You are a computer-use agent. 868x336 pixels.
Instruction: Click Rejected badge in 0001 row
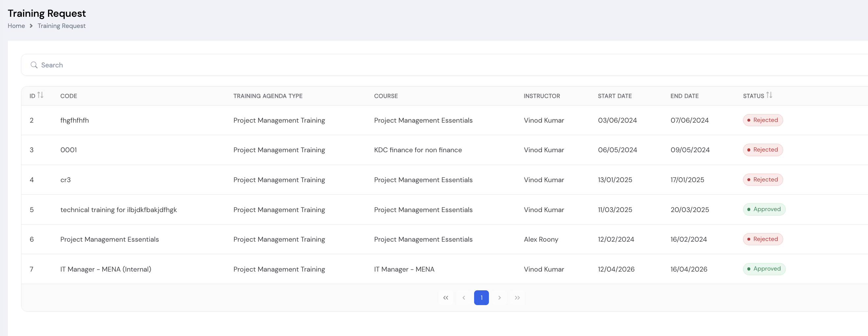click(x=763, y=150)
